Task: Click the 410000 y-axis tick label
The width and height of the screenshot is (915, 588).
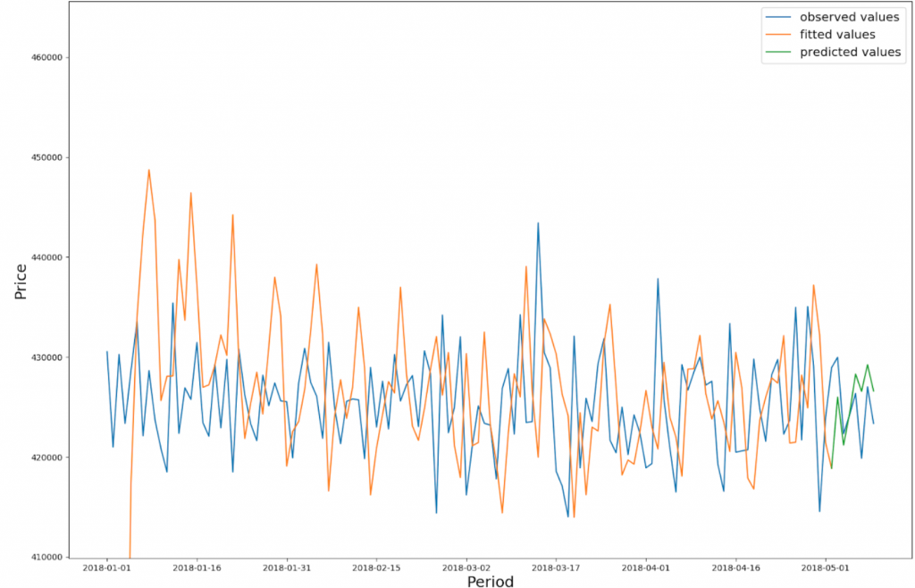Action: point(47,557)
